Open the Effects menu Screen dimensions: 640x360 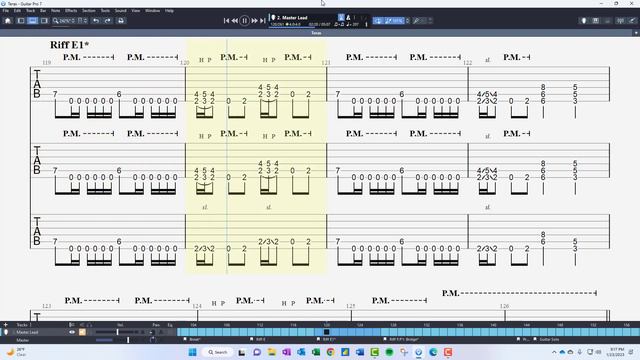71,11
